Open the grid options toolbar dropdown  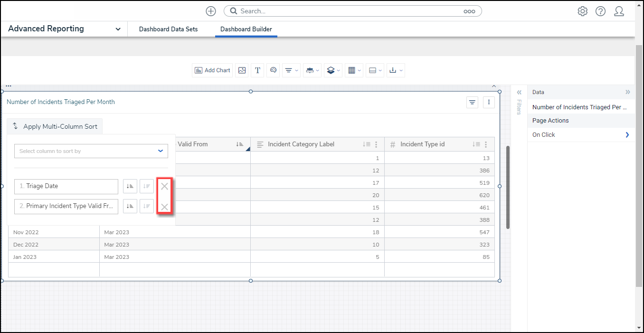point(354,70)
